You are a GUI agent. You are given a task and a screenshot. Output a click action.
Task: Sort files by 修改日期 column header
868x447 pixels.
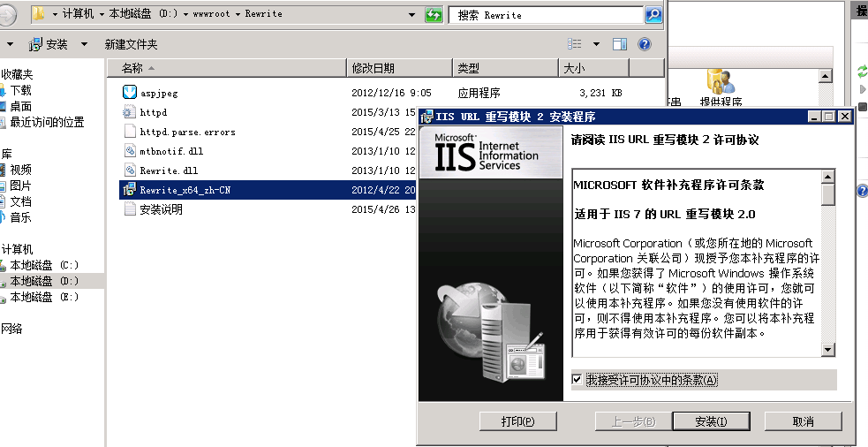click(400, 68)
